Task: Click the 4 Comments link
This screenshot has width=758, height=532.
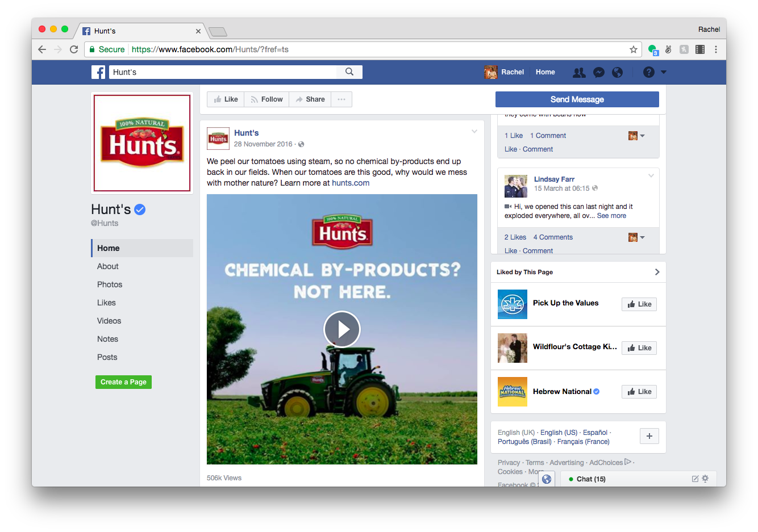Action: pos(553,237)
